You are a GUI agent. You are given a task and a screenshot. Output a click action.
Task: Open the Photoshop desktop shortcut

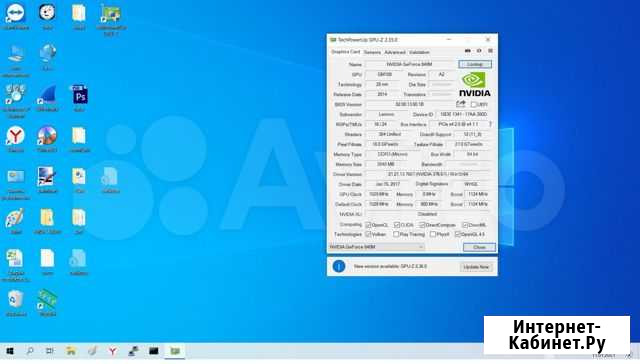click(x=80, y=98)
